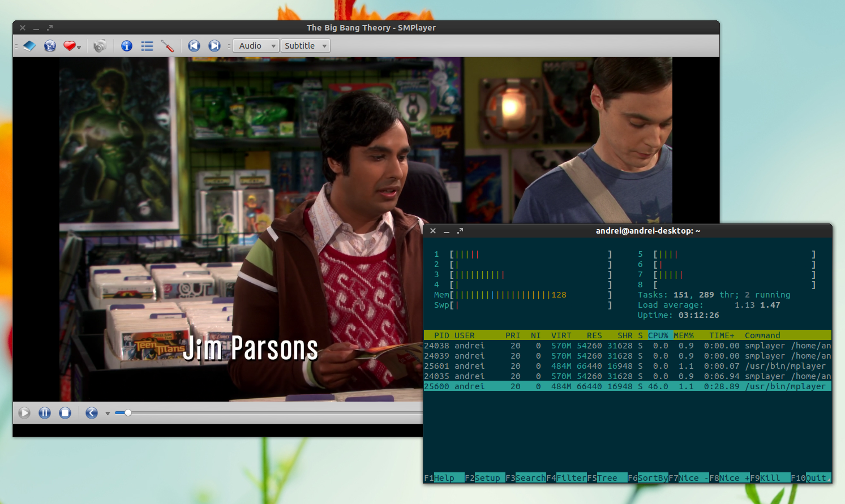Expand the favorites dropdown arrow
Viewport: 845px width, 504px height.
(79, 48)
